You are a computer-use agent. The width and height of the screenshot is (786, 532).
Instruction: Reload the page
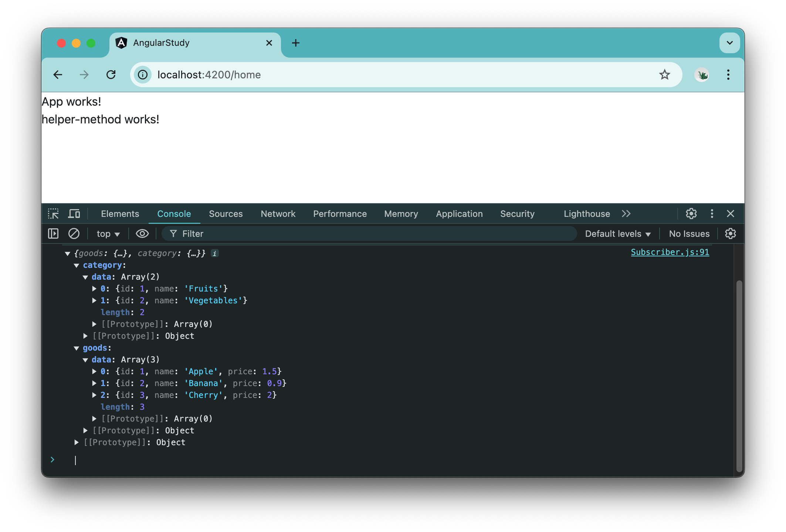click(111, 75)
